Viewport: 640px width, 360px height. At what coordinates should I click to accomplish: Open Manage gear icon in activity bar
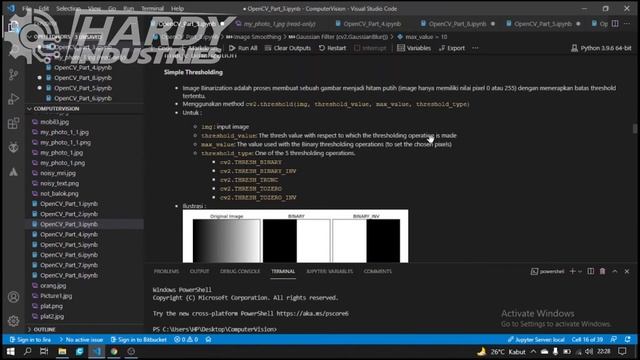13,321
